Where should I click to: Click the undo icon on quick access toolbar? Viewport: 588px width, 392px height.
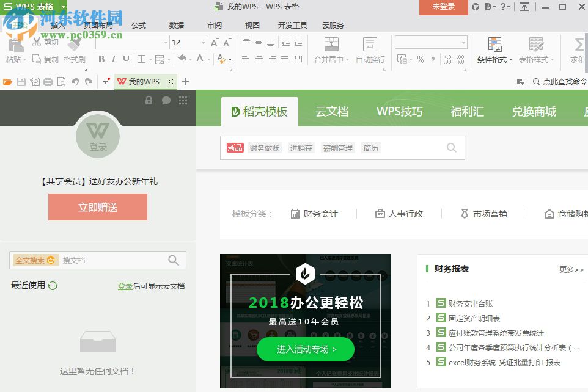[75, 81]
